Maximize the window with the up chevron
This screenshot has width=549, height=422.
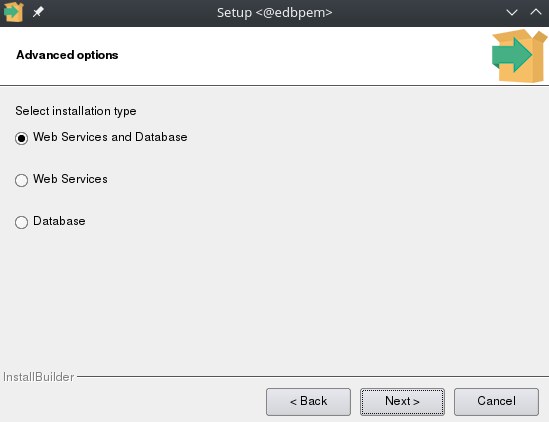(x=536, y=12)
